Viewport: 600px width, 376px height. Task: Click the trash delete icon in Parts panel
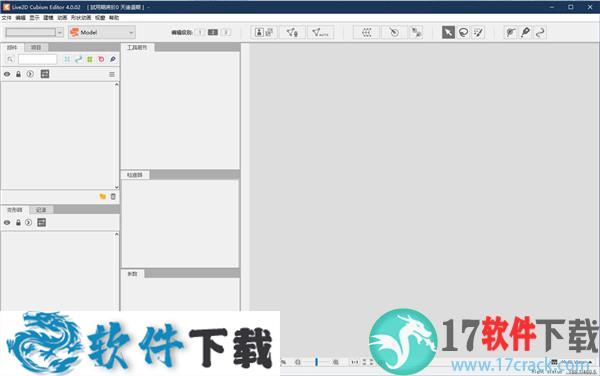click(x=113, y=197)
